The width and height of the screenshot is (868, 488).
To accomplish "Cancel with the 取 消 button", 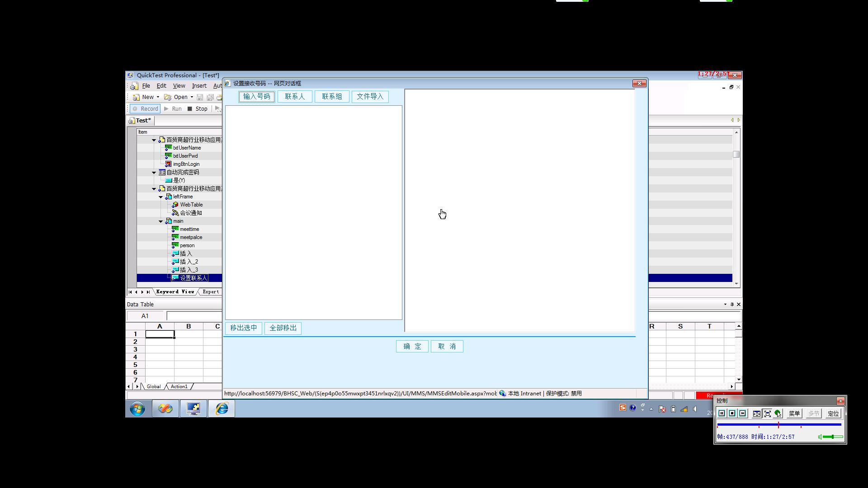I will click(447, 347).
